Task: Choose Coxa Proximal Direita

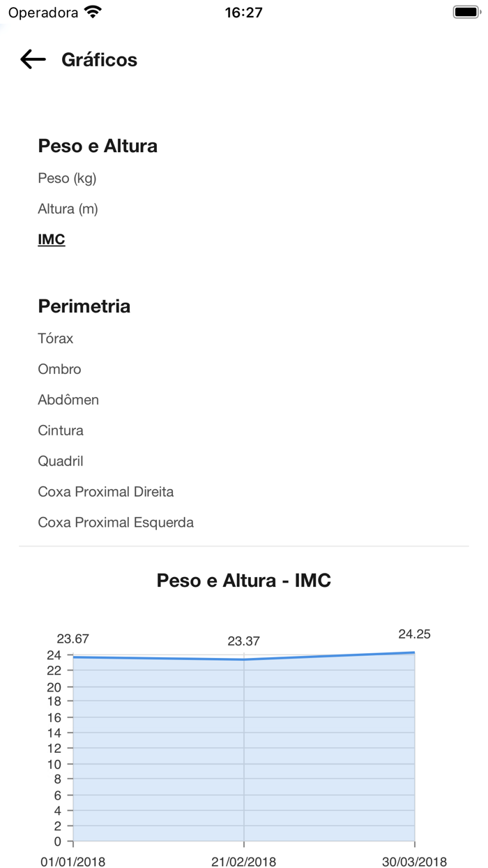Action: [106, 492]
